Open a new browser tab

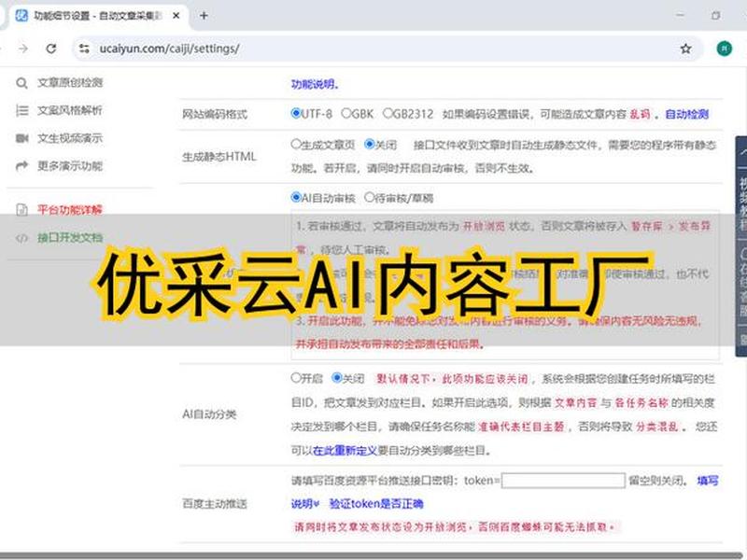pos(204,16)
